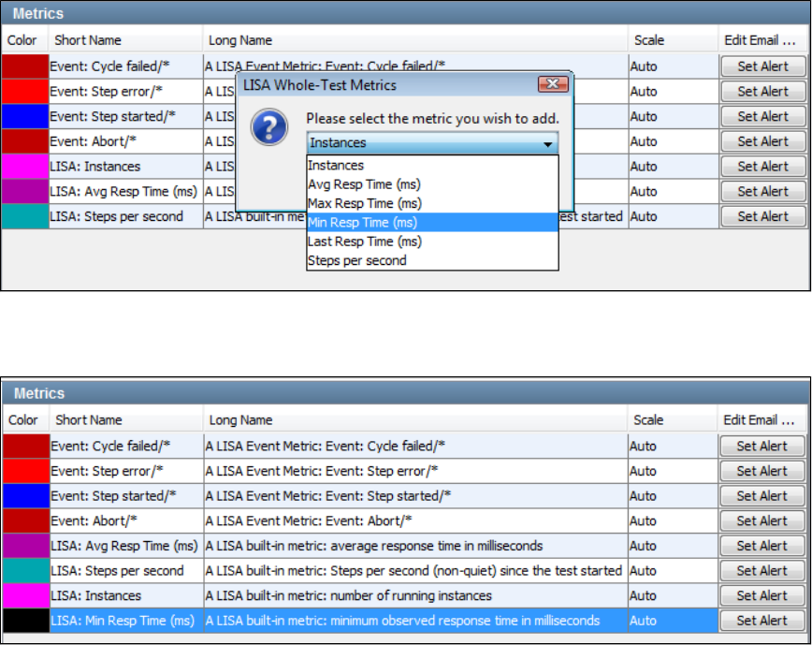Click the Short Name column header in bottom panel

pos(126,420)
